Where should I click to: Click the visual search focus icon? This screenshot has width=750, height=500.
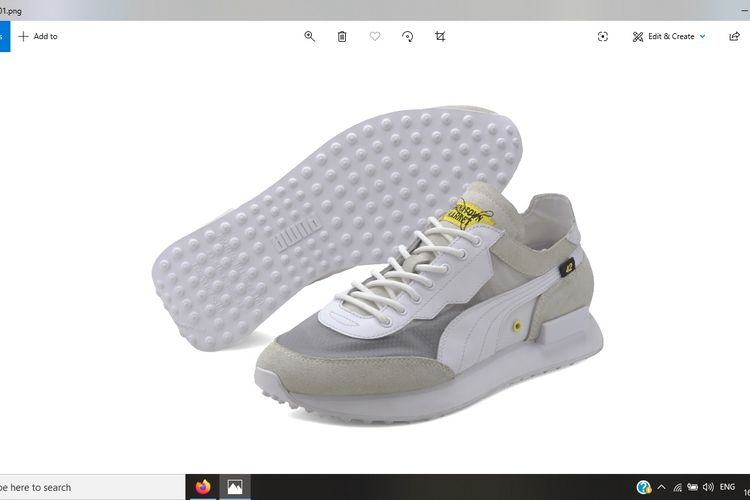(x=602, y=36)
